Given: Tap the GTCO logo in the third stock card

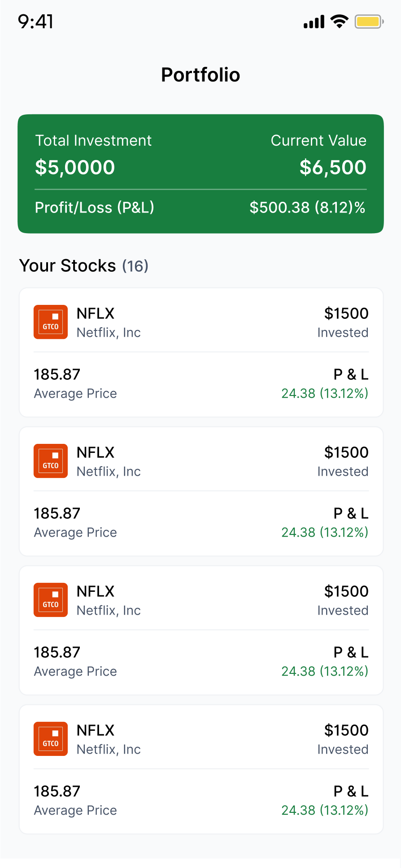Looking at the screenshot, I should click(x=51, y=600).
